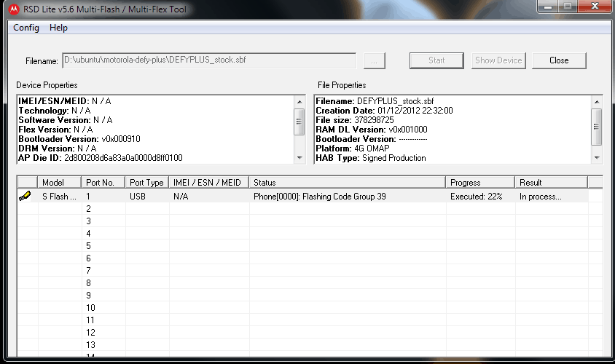Click the up arrow of File Properties scrollbar
This screenshot has height=364, width=615.
pyautogui.click(x=597, y=101)
